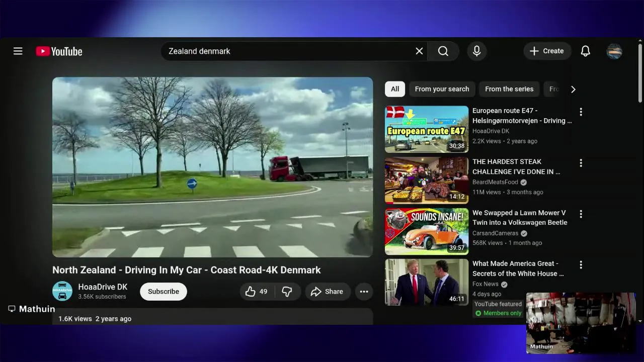Open options for Lawn Mower Beetle video

[581, 214]
